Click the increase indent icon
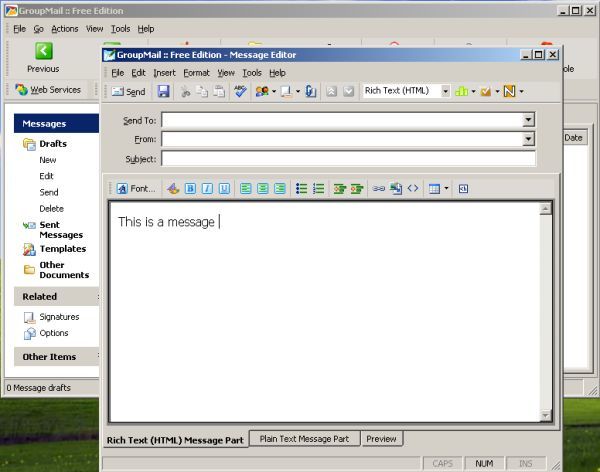The height and width of the screenshot is (472, 600). pyautogui.click(x=357, y=188)
